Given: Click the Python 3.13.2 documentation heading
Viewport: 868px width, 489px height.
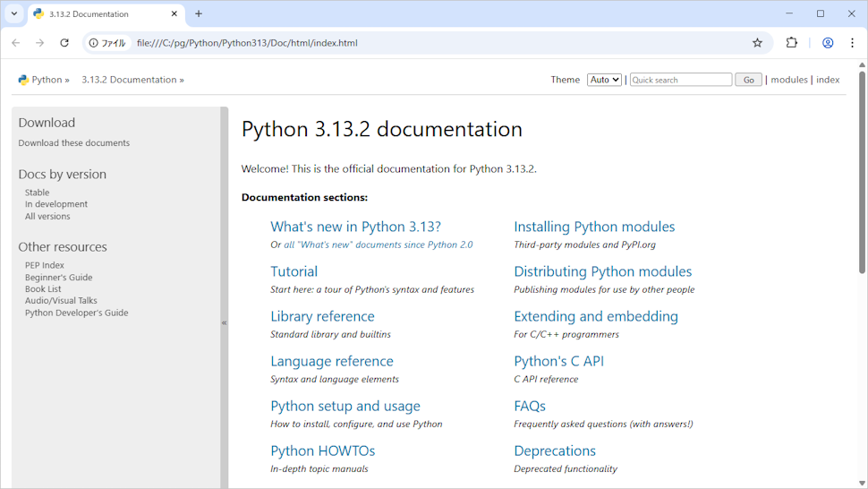Looking at the screenshot, I should [381, 129].
